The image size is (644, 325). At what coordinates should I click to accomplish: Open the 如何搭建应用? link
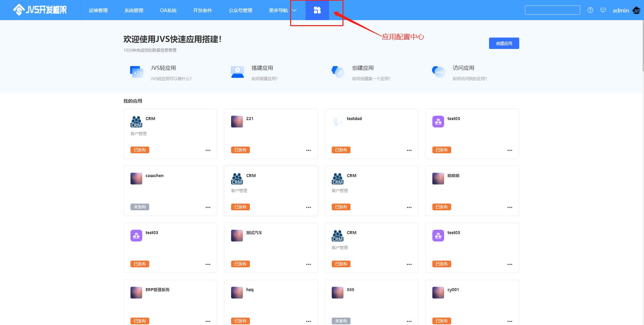[x=265, y=79]
